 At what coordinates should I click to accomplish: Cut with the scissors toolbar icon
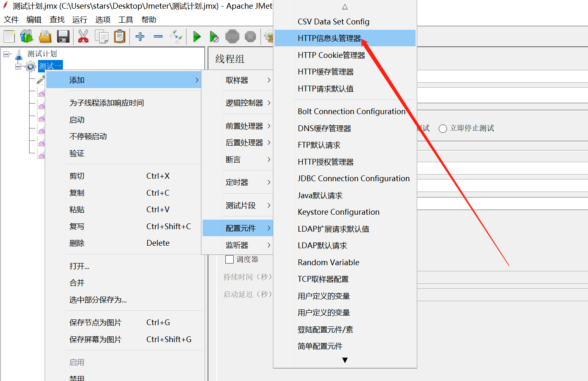[82, 36]
